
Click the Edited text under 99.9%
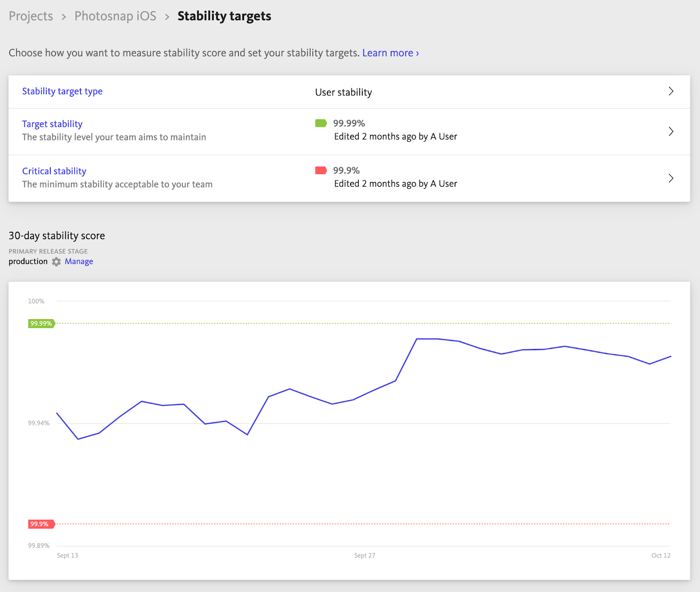(395, 184)
